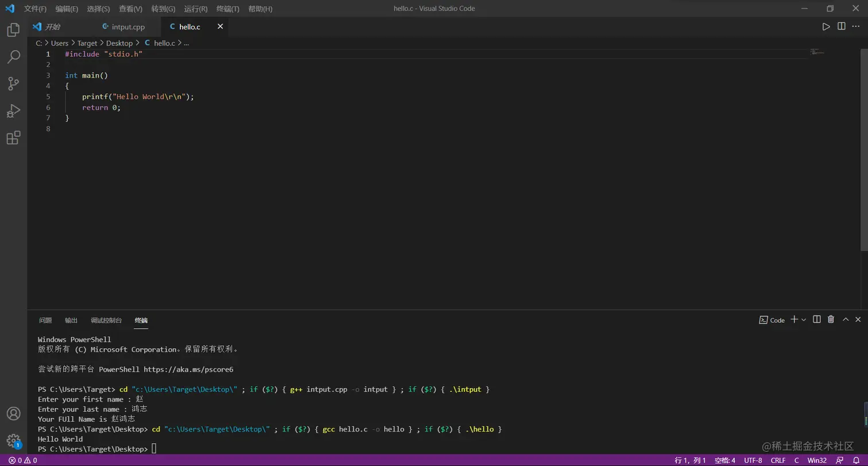Change encoding via UTF-8

click(753, 460)
